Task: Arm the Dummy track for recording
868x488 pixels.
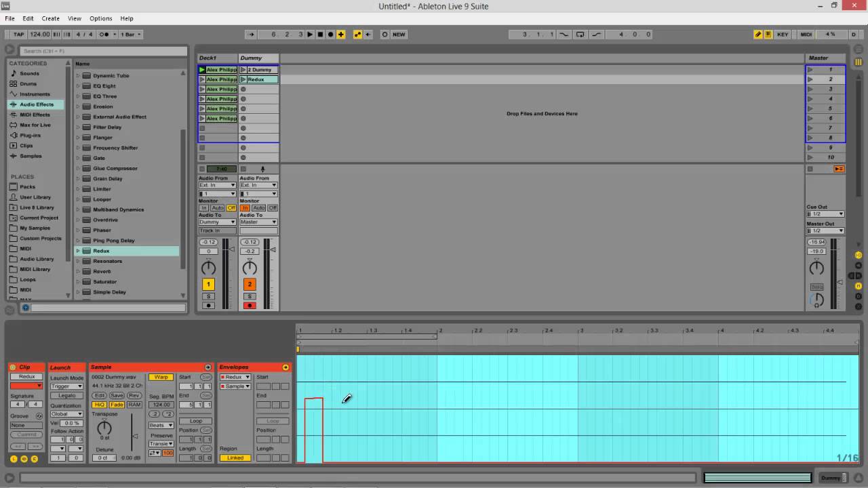Action: pos(250,306)
